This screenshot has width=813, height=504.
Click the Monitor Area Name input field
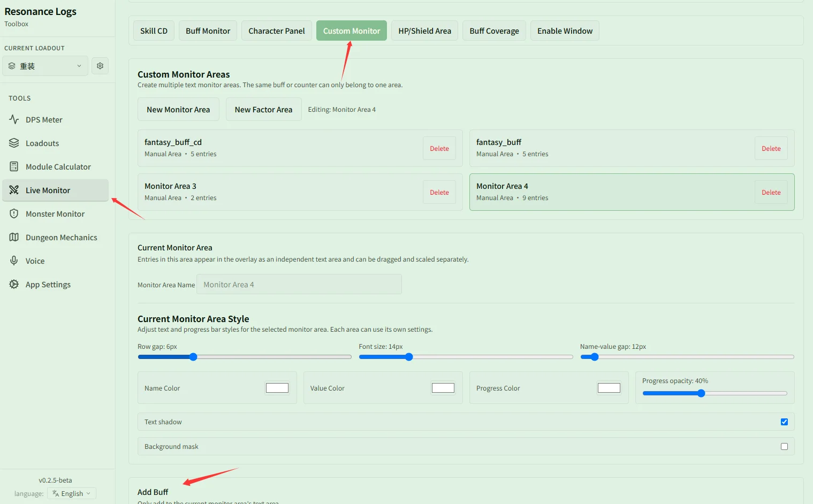[x=299, y=284]
